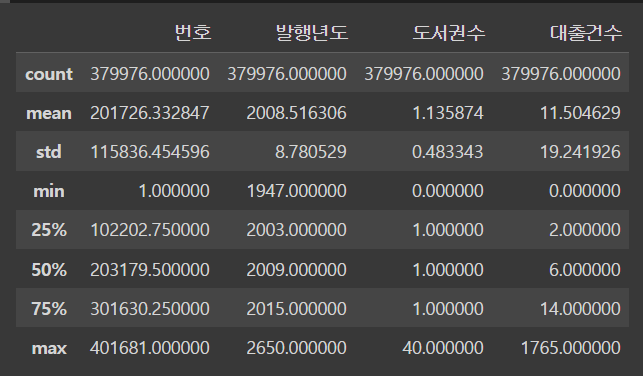The width and height of the screenshot is (643, 376).
Task: Select 50% value 6.000000
Action: tap(585, 270)
